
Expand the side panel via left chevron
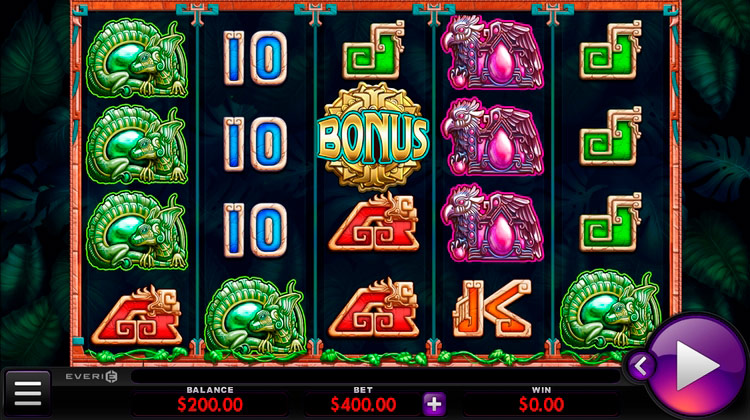[x=640, y=367]
